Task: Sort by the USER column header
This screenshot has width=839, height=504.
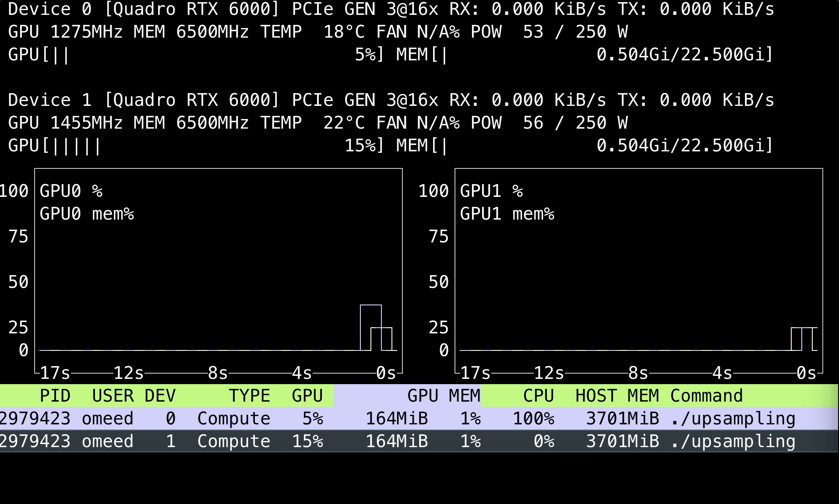Action: [113, 395]
